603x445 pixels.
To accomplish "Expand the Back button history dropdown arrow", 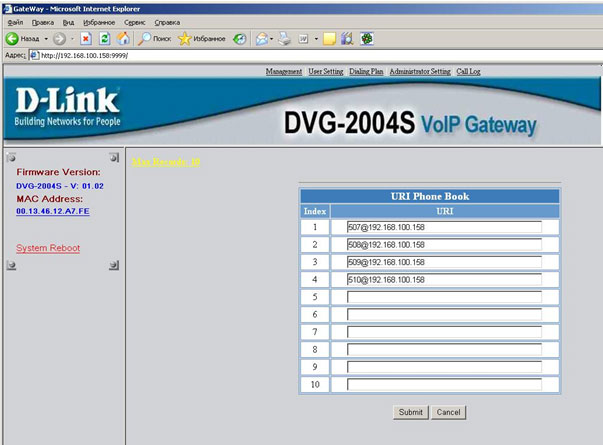I will coord(44,39).
